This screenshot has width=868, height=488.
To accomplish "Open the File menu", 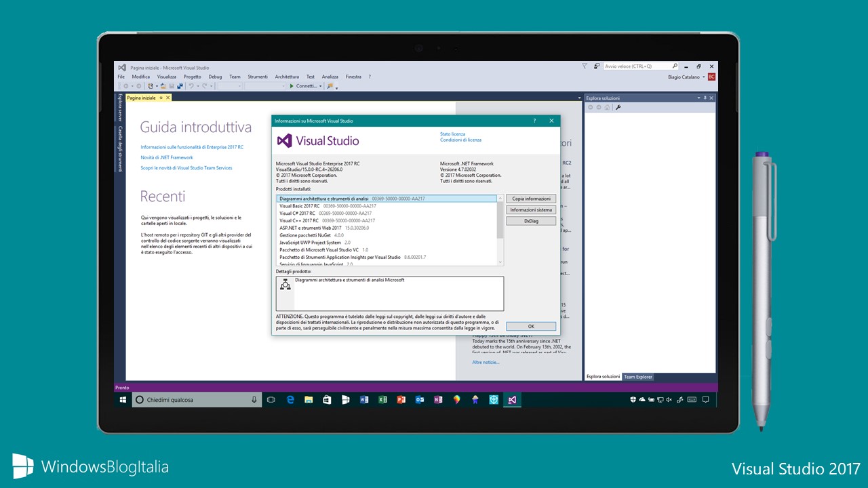I will point(121,77).
